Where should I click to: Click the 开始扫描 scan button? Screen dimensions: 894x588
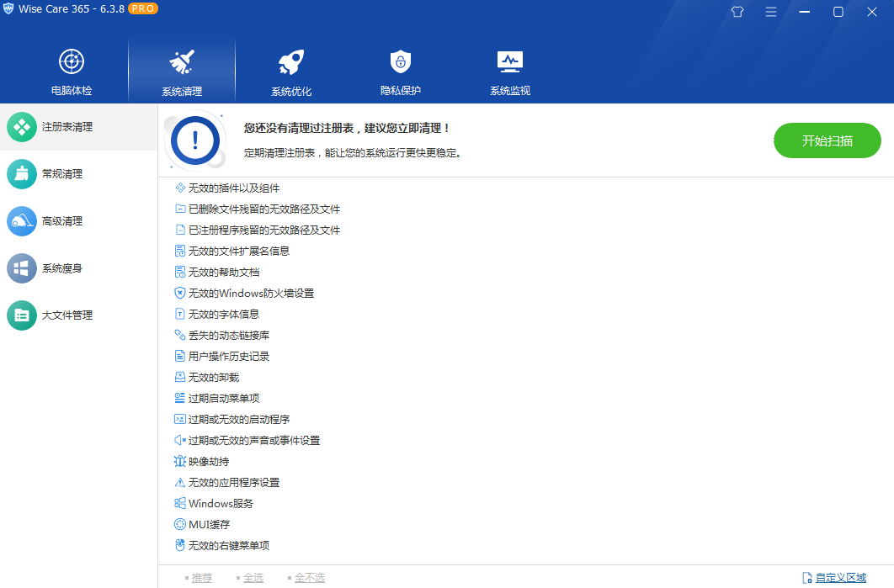coord(827,140)
